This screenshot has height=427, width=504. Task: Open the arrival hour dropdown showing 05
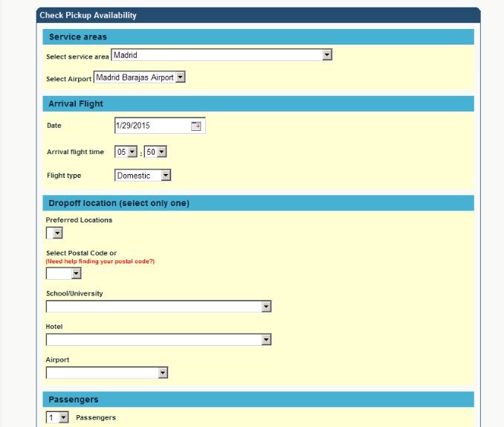[x=126, y=152]
